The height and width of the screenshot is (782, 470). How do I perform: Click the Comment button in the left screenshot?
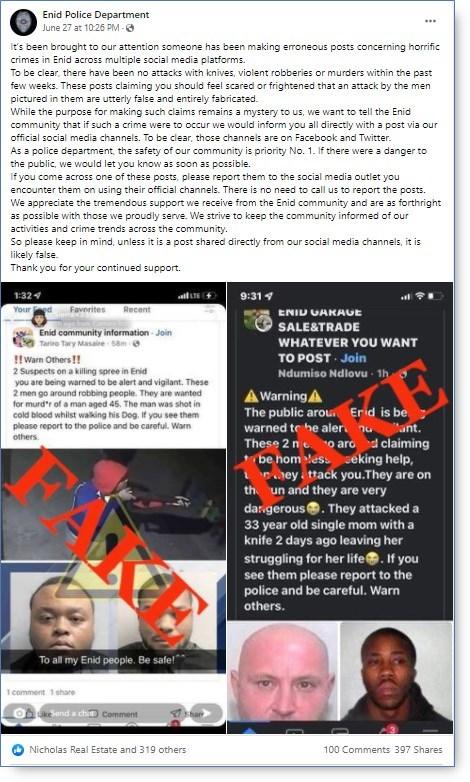pos(119,714)
